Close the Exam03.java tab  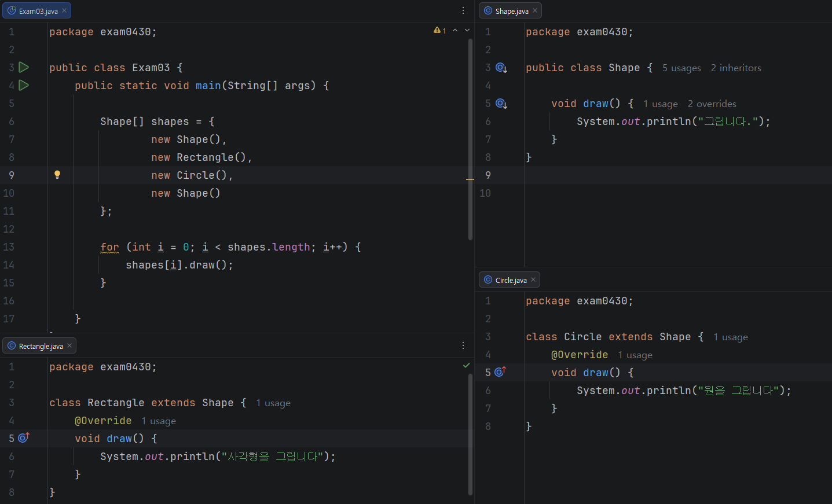point(64,10)
